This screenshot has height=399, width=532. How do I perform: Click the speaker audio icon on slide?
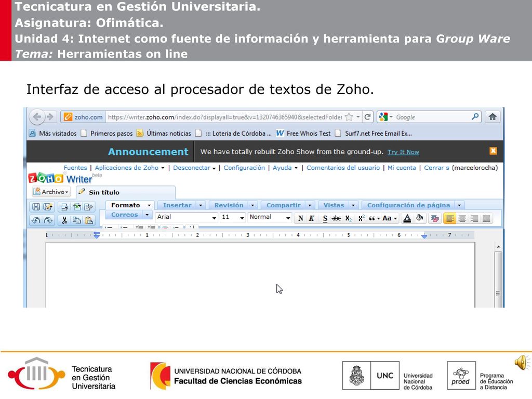522,363
